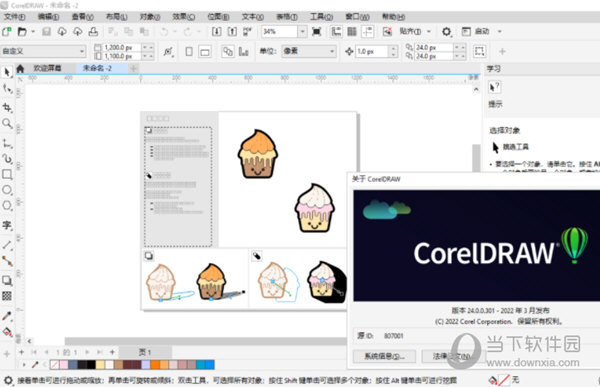The height and width of the screenshot is (387, 600).
Task: Toggle show grid button
Action: click(x=352, y=31)
